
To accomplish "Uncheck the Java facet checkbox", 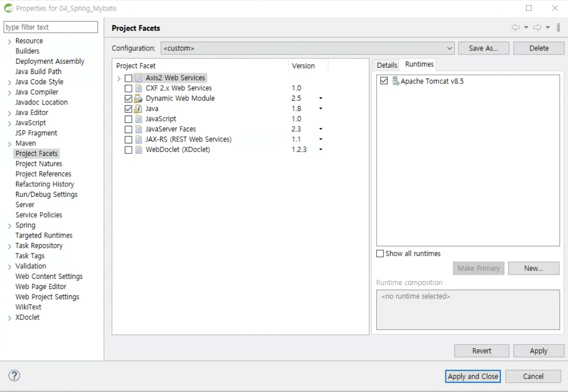I will pos(129,109).
